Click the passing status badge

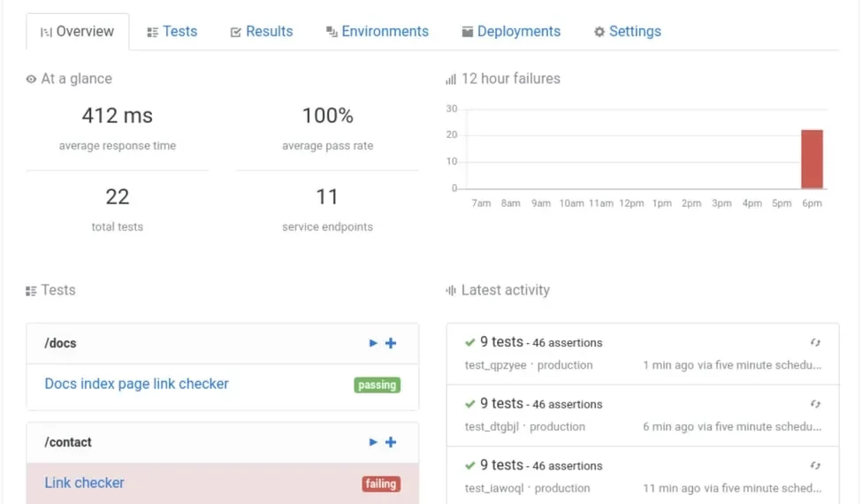pyautogui.click(x=378, y=385)
